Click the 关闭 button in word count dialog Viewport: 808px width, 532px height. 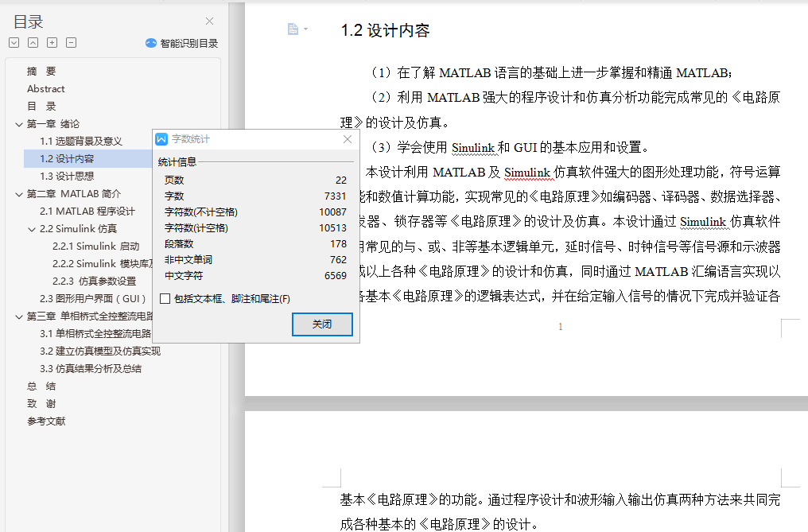click(322, 324)
